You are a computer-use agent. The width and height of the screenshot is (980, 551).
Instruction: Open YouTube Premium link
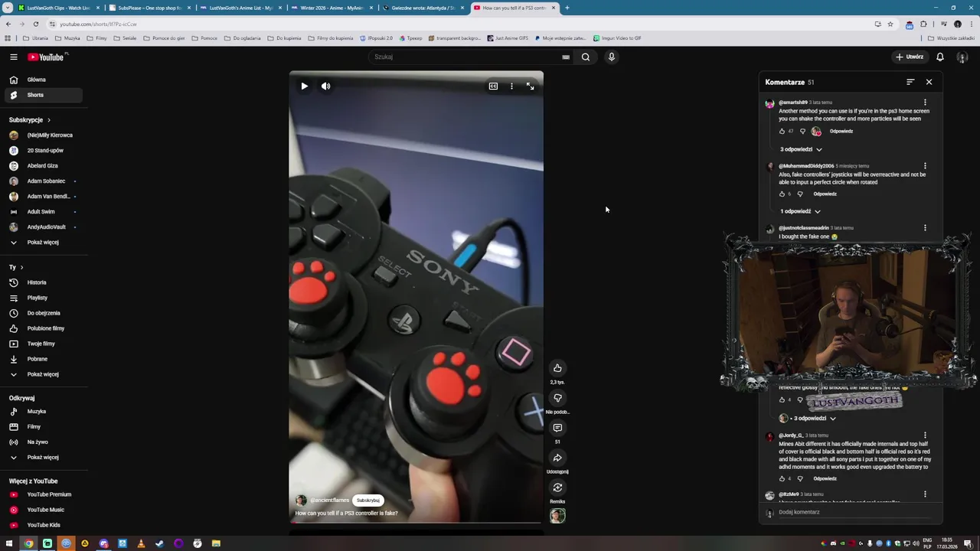click(43, 494)
